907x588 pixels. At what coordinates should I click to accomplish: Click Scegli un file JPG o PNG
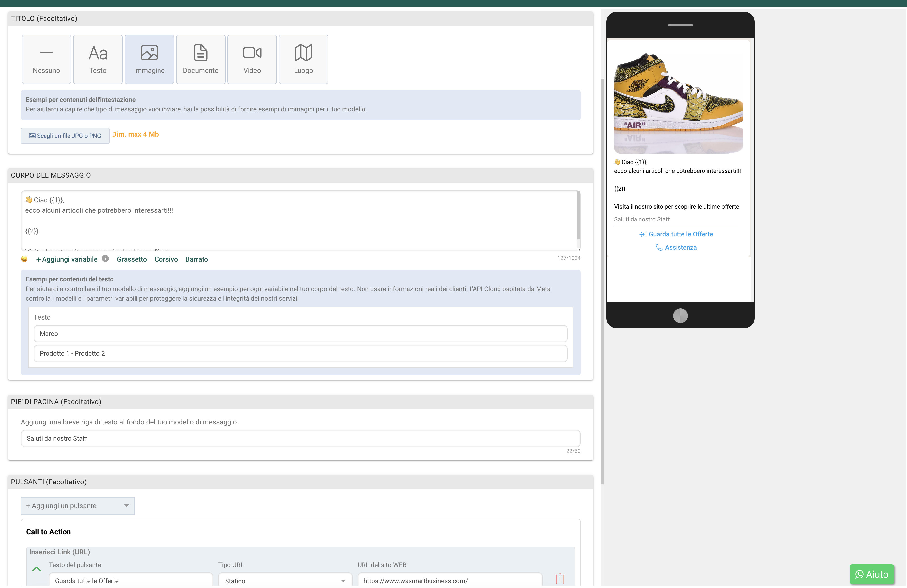tap(65, 136)
